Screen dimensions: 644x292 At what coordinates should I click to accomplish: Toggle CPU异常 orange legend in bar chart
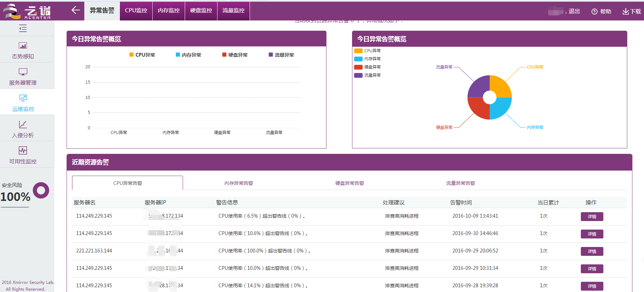142,55
